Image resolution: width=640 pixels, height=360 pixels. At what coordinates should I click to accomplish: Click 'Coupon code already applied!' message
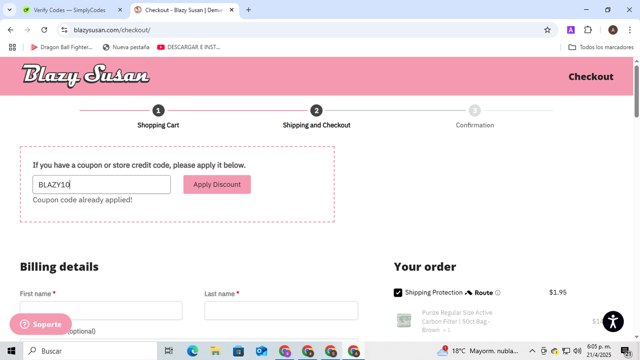[82, 200]
